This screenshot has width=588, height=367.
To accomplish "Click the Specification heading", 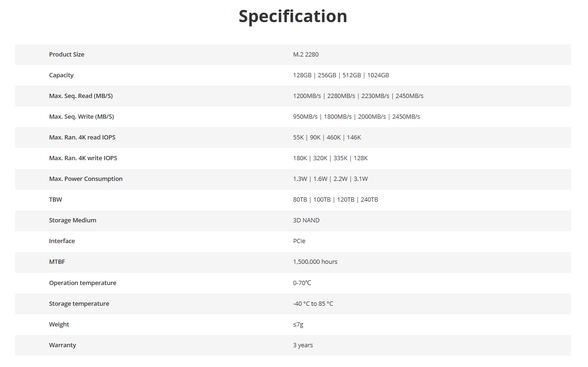I will click(293, 16).
